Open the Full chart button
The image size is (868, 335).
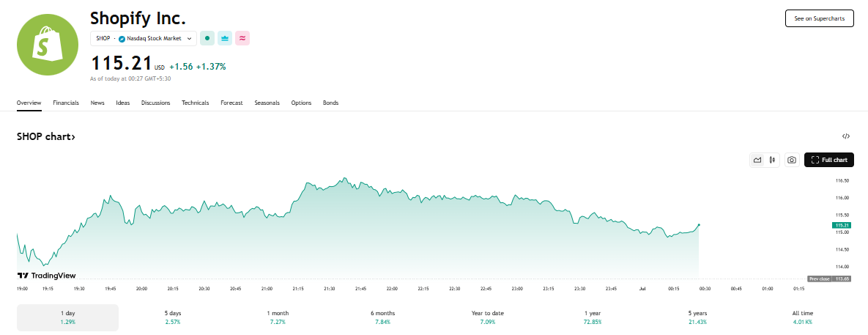[828, 160]
